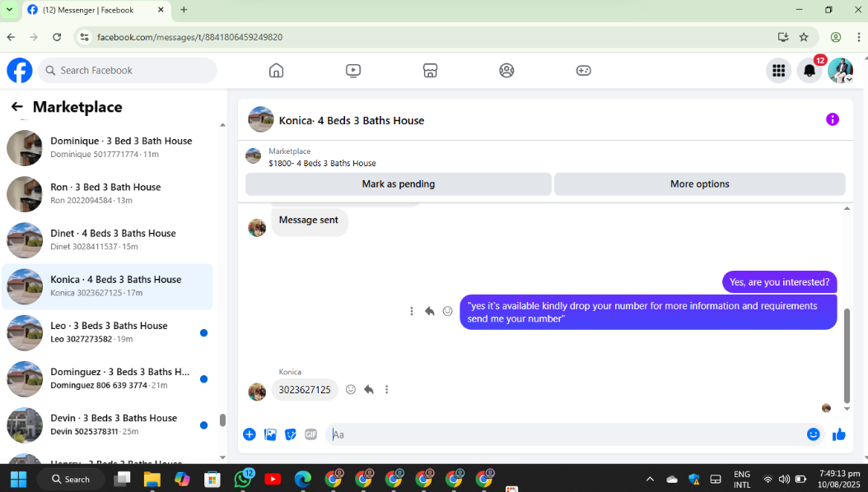
Task: Click the 'Yes, are you interested?' message bubble
Action: pos(779,282)
